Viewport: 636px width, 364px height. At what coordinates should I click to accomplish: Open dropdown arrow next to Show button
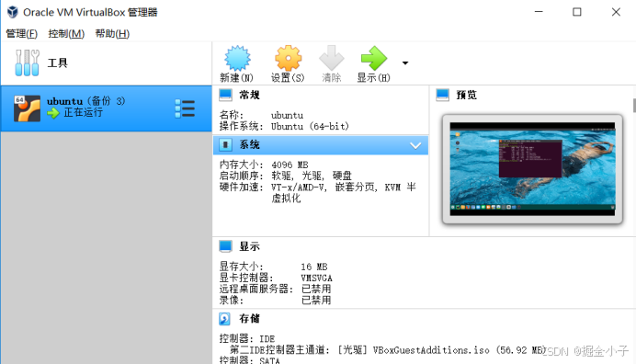point(404,63)
